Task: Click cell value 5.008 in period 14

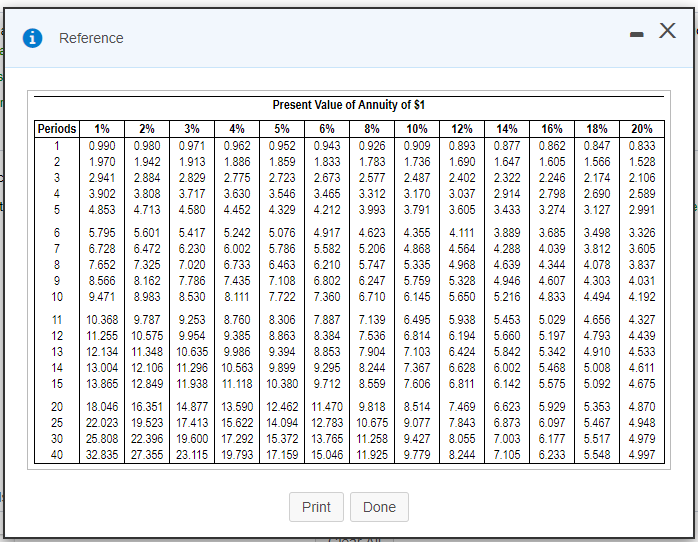Action: point(597,368)
